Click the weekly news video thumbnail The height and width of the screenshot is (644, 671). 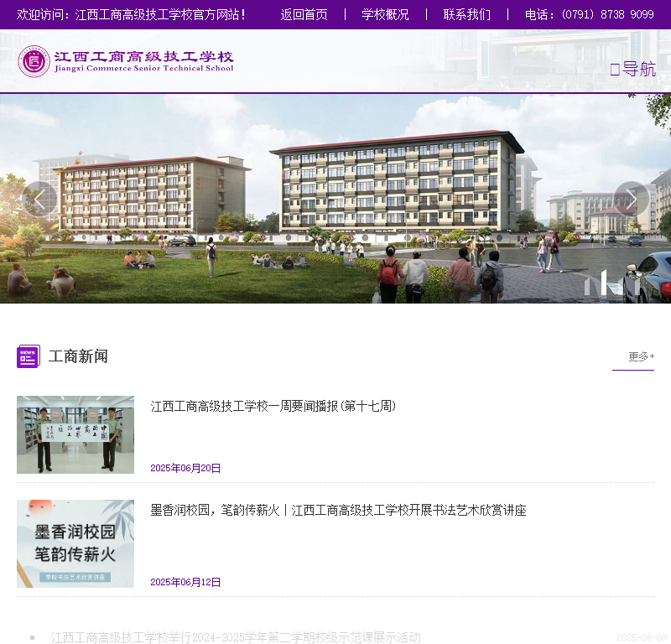pyautogui.click(x=75, y=434)
